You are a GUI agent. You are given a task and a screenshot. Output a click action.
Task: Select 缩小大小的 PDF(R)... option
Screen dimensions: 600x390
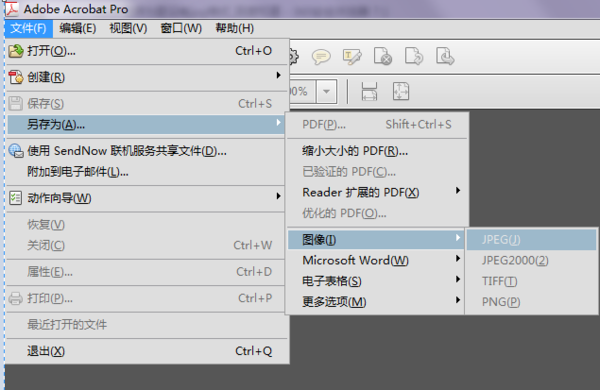click(x=377, y=151)
